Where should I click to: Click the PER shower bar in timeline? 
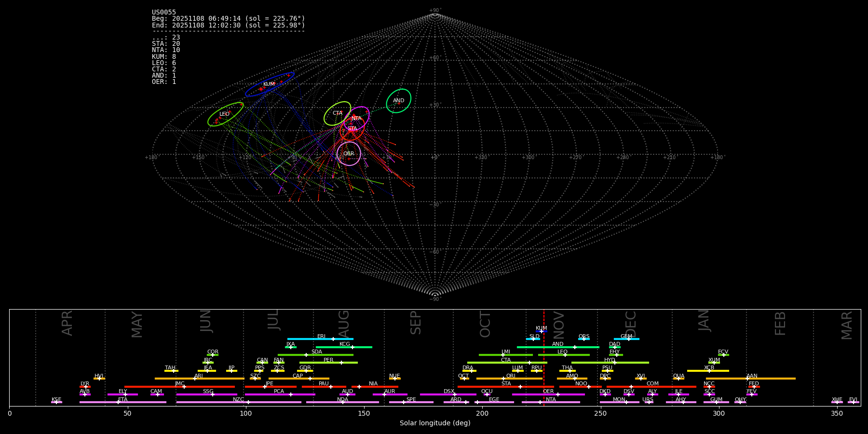[x=328, y=363]
